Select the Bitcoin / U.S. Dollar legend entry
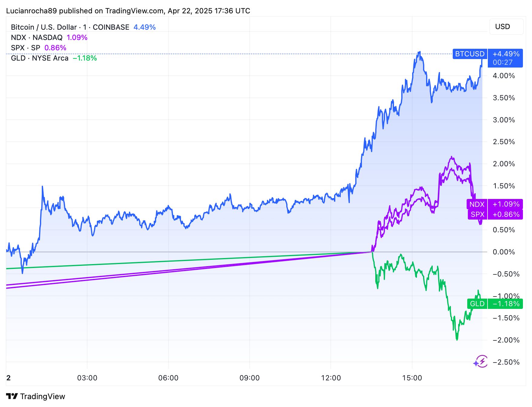532x407 pixels. click(x=70, y=27)
